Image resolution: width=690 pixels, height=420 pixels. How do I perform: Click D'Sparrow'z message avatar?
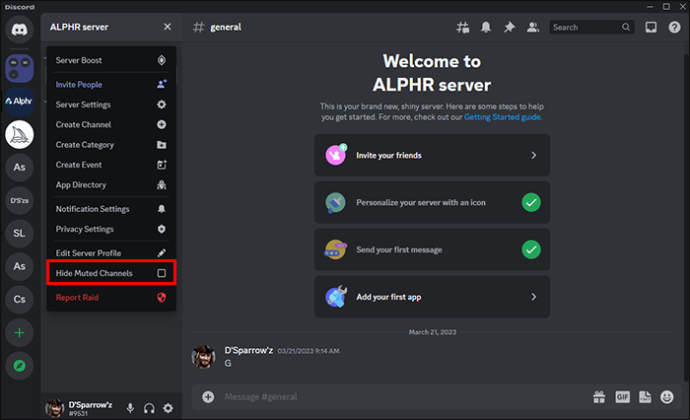(x=203, y=357)
